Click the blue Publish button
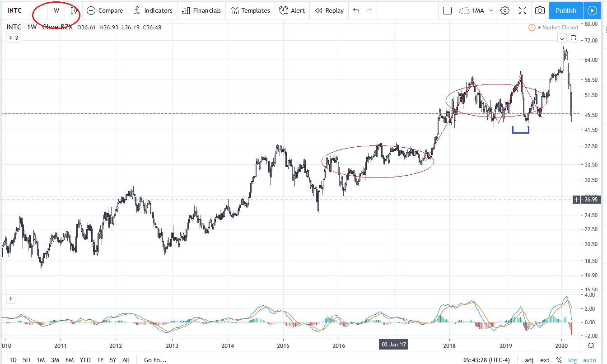Screen dimensions: 607x364 (x=566, y=10)
